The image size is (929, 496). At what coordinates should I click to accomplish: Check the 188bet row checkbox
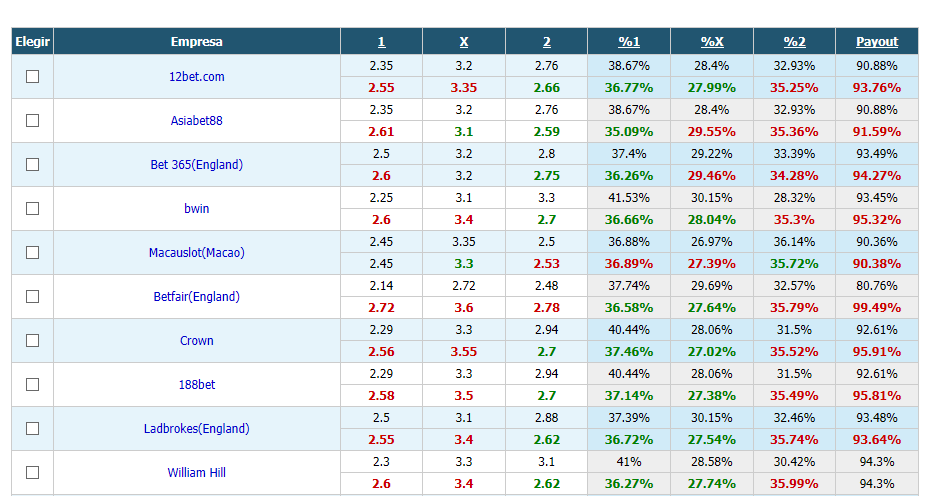pos(33,385)
